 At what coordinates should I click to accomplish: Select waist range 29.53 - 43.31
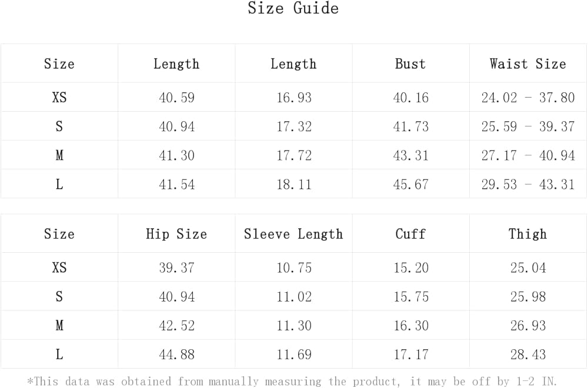pos(527,184)
